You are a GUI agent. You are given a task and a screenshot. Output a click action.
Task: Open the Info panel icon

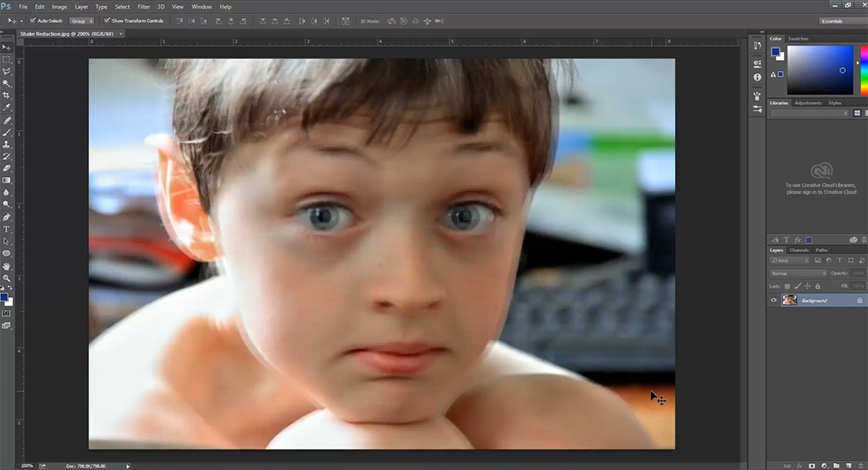[x=758, y=77]
